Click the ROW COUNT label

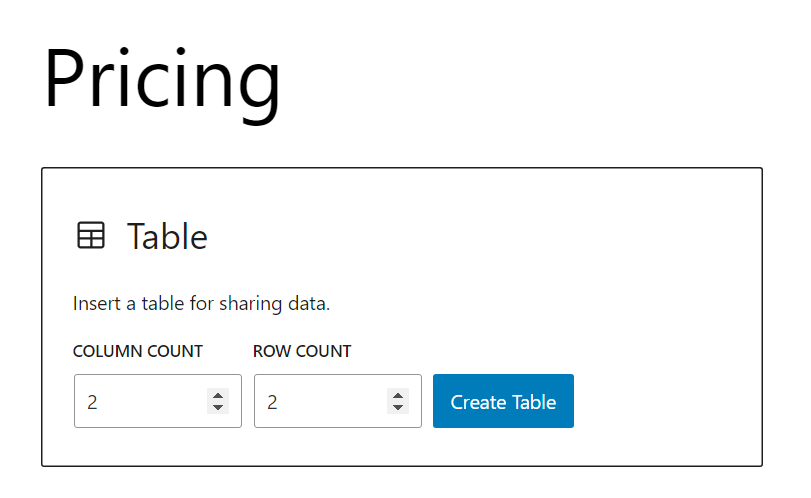(x=302, y=352)
